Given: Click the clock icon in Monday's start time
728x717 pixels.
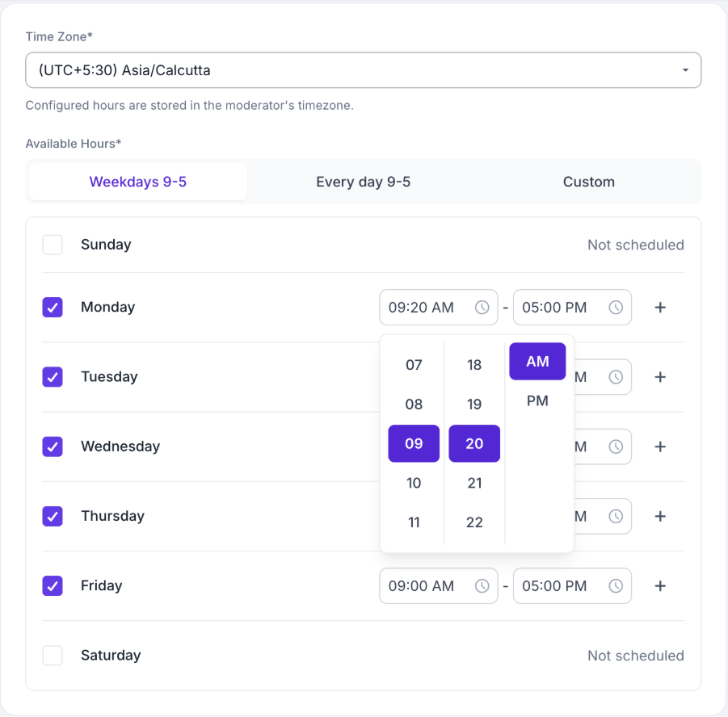Looking at the screenshot, I should pos(482,307).
